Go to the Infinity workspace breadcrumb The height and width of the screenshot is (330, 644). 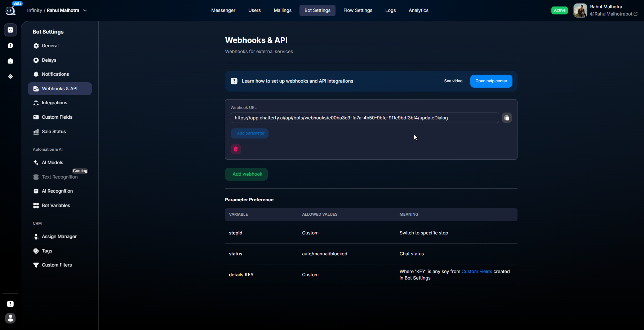coord(35,10)
